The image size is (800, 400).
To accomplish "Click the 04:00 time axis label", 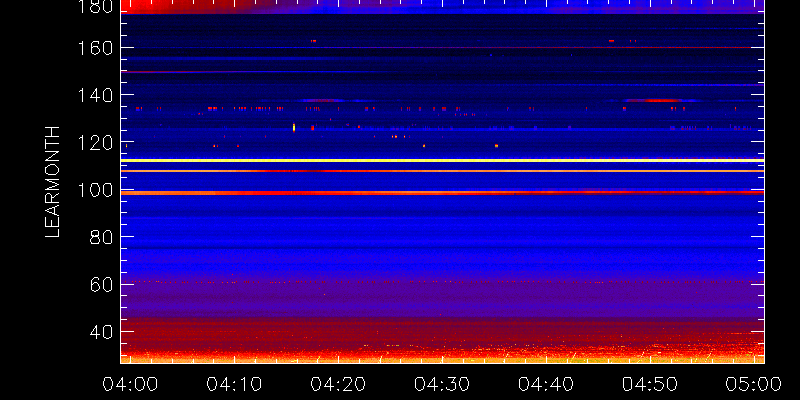I will pos(130,384).
